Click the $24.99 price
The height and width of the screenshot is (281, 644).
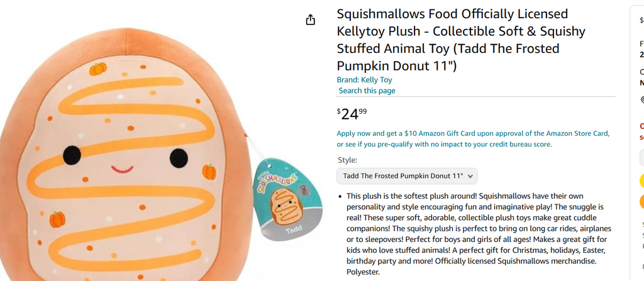click(x=352, y=114)
